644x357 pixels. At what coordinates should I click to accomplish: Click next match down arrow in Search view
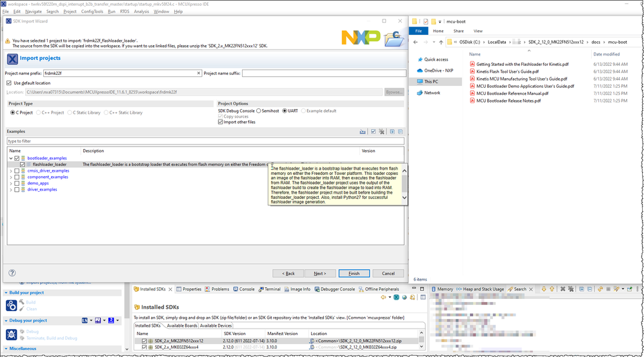click(x=544, y=289)
